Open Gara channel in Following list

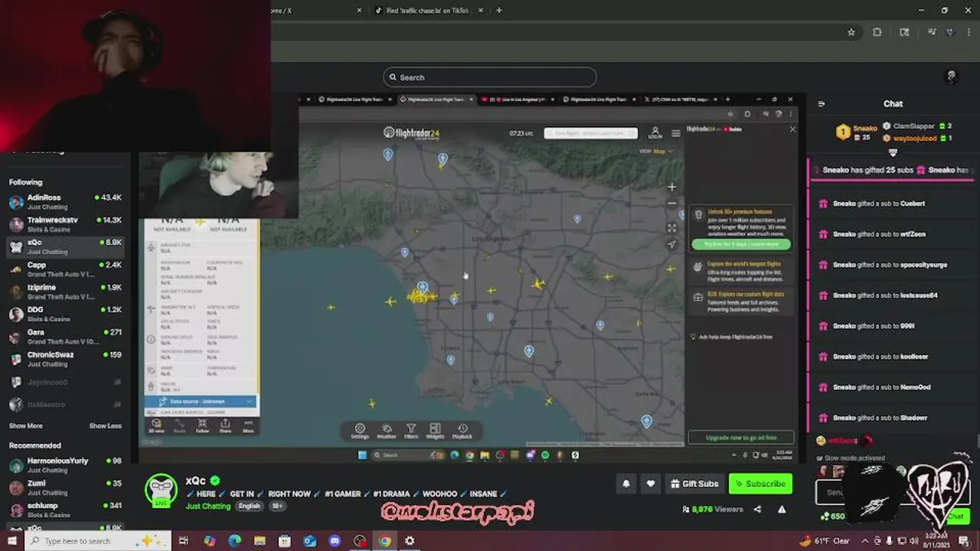[x=65, y=337]
